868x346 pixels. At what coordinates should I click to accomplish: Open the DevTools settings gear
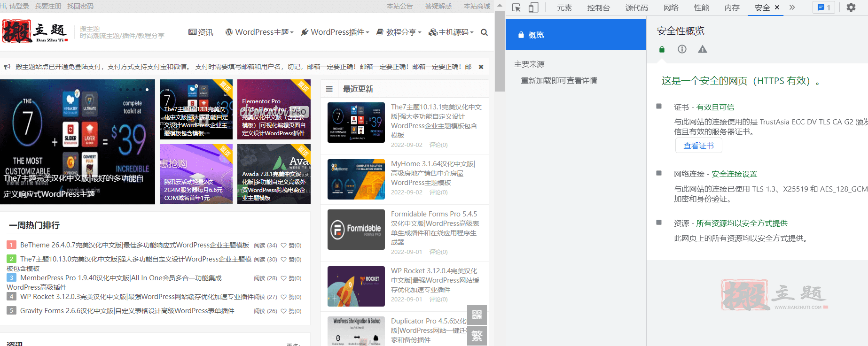851,8
